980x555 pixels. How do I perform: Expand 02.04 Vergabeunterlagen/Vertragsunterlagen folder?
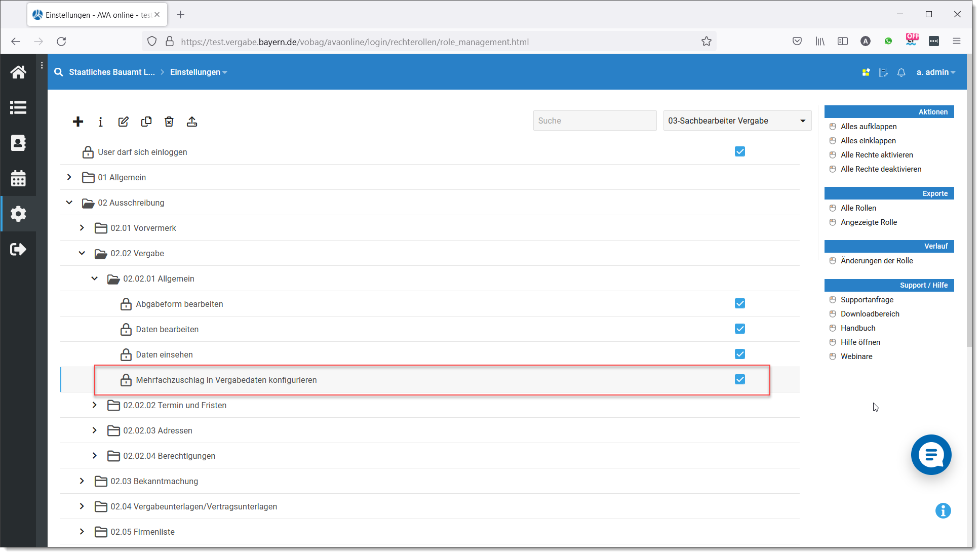tap(82, 506)
